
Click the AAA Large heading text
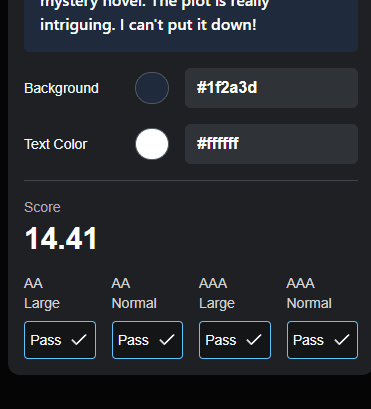tap(217, 293)
